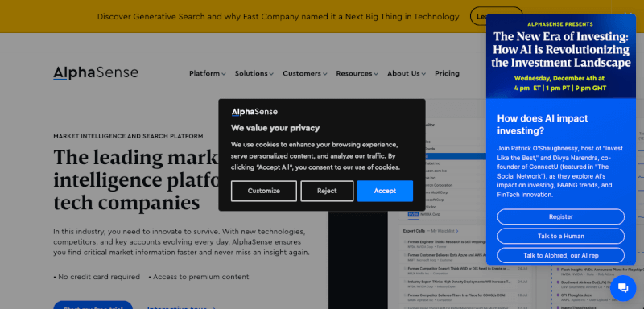The width and height of the screenshot is (644, 309).
Task: Register for the investing webinar
Action: click(560, 216)
